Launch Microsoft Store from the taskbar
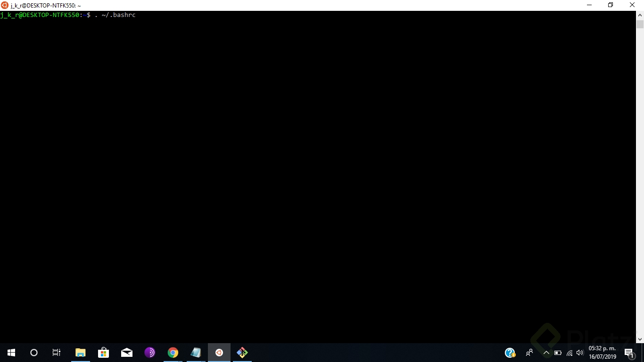This screenshot has height=362, width=644. 103,353
